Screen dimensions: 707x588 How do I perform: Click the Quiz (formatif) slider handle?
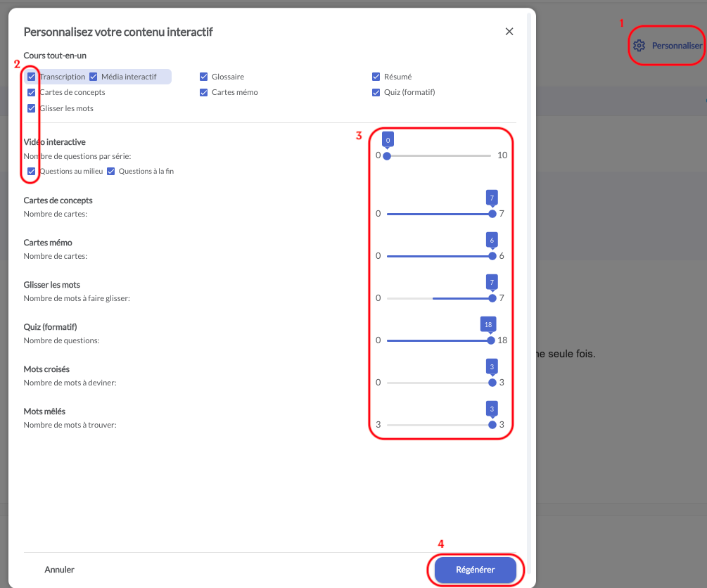pyautogui.click(x=490, y=340)
